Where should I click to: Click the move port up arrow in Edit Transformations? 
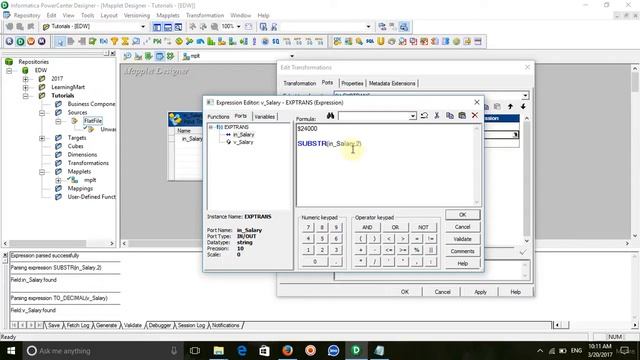tap(510, 107)
